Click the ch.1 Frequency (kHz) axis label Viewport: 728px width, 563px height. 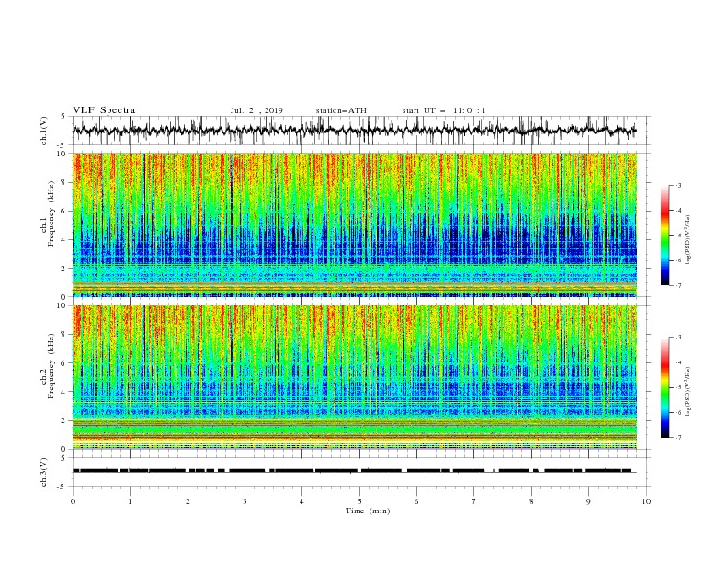[48, 214]
